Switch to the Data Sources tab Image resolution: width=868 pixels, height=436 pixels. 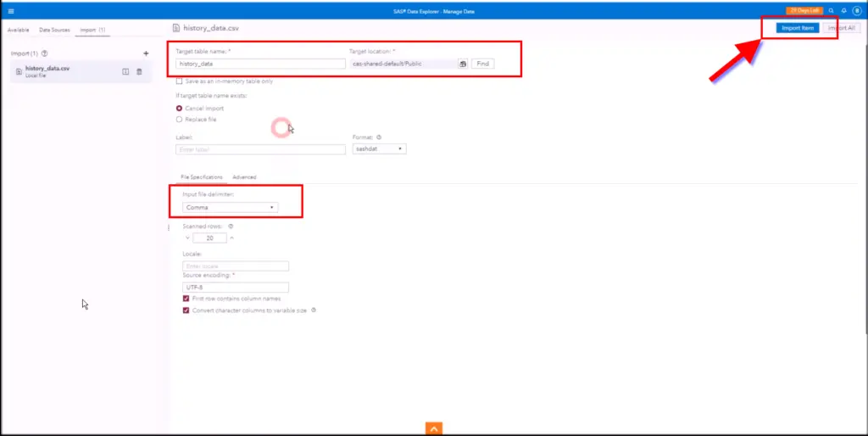tap(54, 30)
